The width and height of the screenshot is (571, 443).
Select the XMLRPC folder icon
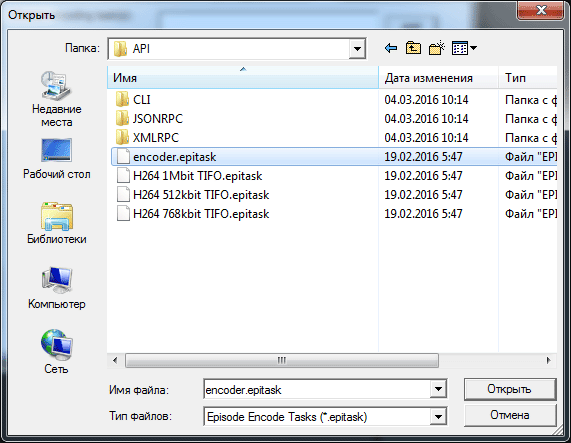click(x=122, y=138)
